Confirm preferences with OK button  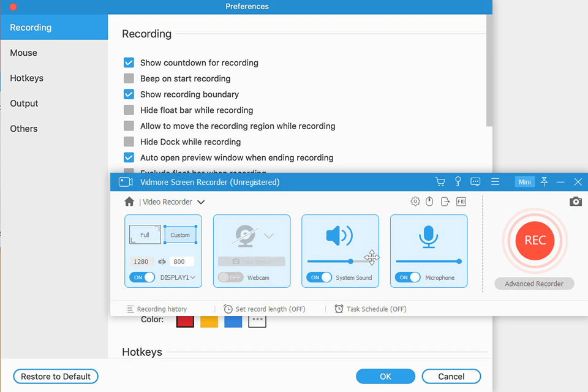point(385,376)
